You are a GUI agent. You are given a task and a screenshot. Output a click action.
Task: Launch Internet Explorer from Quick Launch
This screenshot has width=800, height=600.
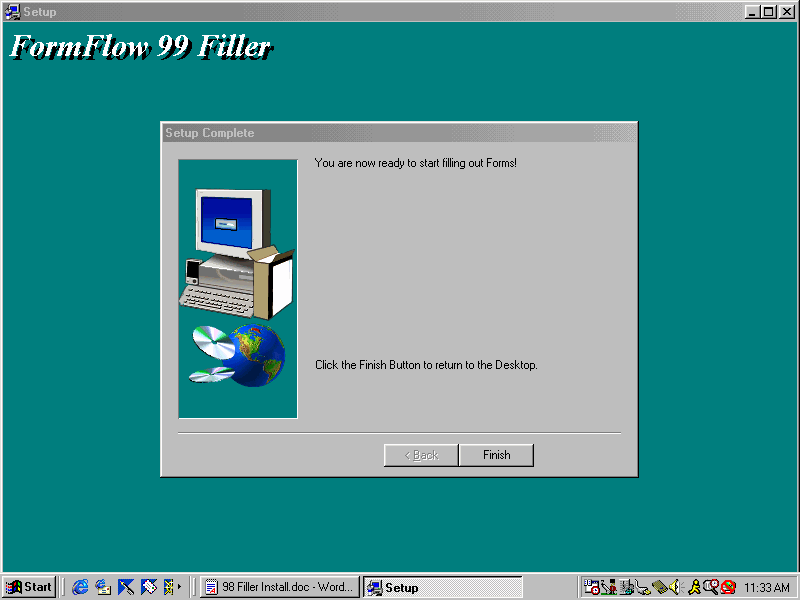[80, 587]
